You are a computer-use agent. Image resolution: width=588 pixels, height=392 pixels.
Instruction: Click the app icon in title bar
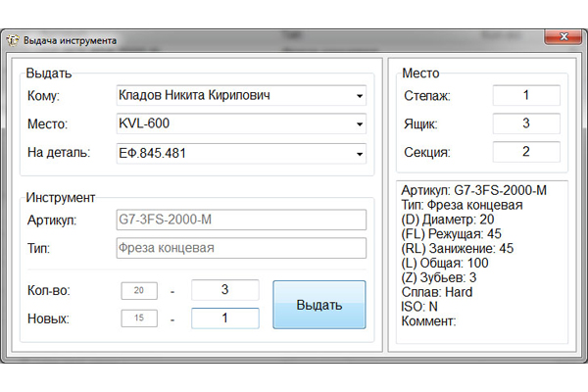click(x=13, y=40)
